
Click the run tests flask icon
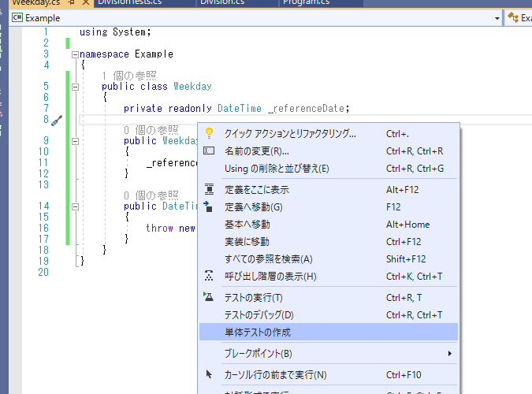[x=208, y=296]
